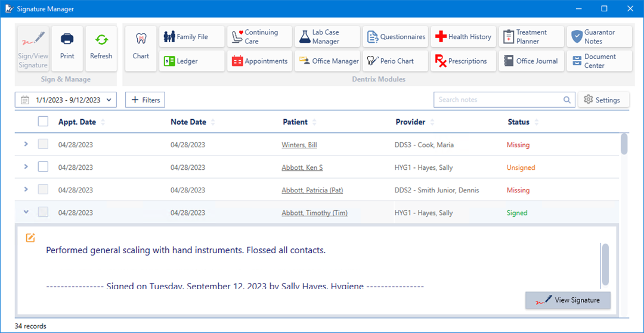Open the Abbott, Patricia (Pat) patient link
644x333 pixels.
[x=312, y=191]
